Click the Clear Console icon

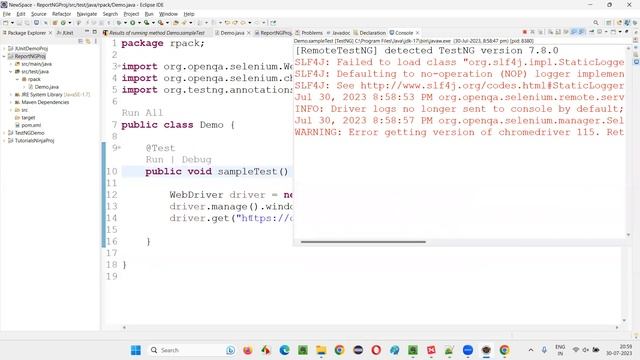click(550, 32)
